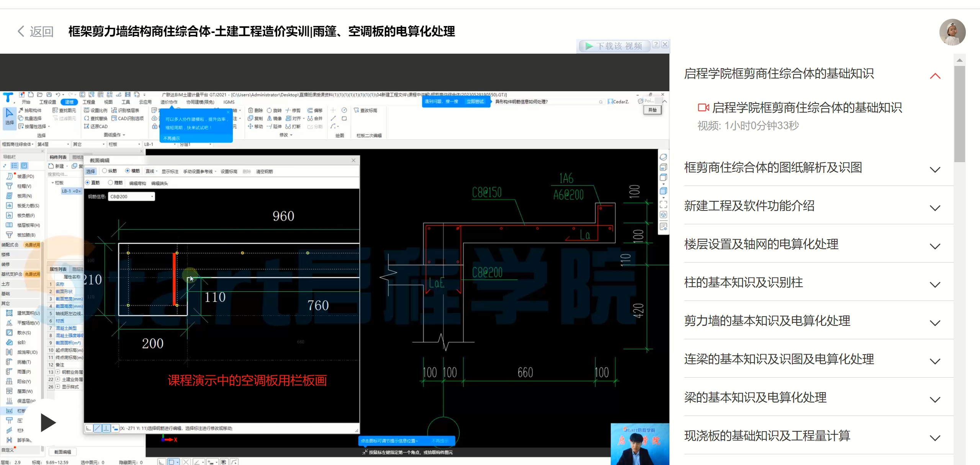Click the 修剪 tool

pos(293,110)
